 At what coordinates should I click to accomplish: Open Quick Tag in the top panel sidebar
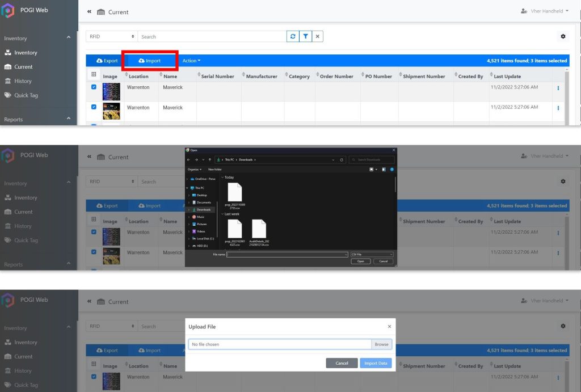pyautogui.click(x=26, y=95)
